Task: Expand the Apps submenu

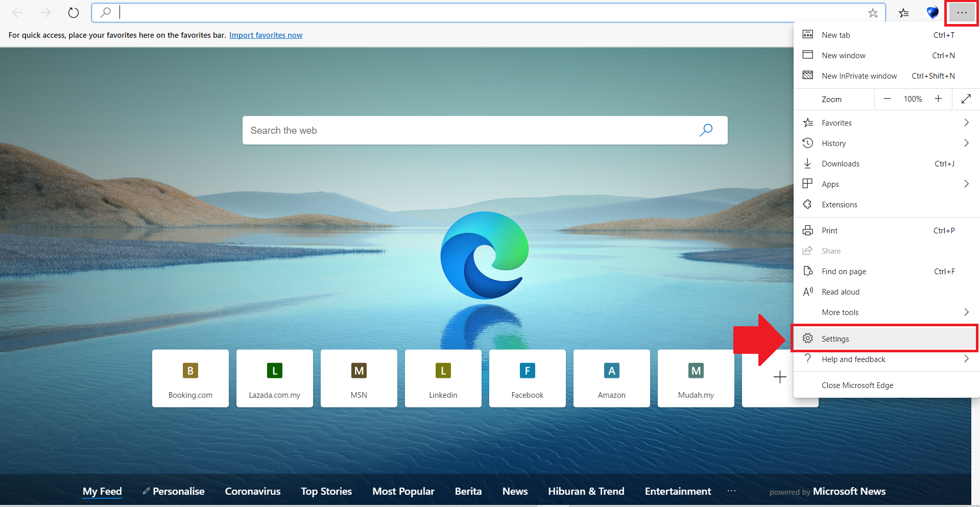Action: 966,184
